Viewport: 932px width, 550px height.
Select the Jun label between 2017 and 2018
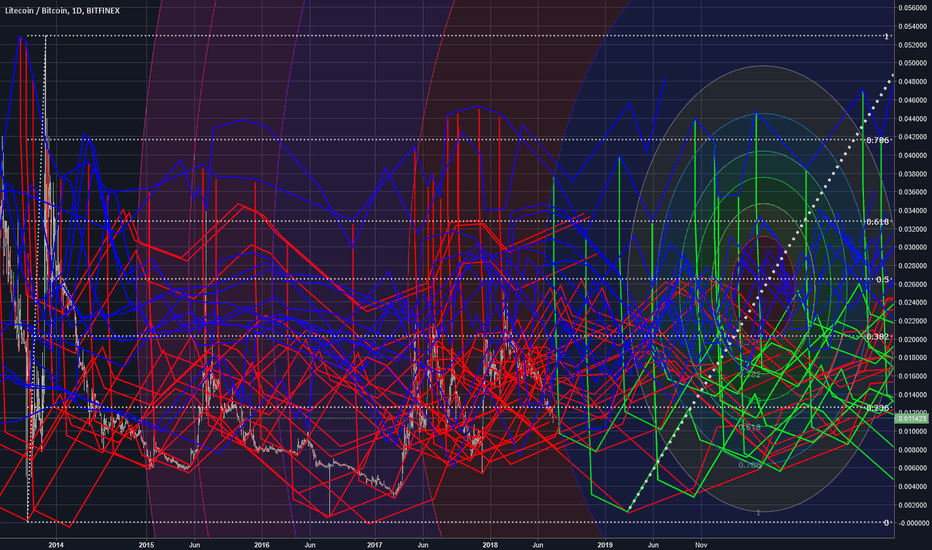click(423, 545)
